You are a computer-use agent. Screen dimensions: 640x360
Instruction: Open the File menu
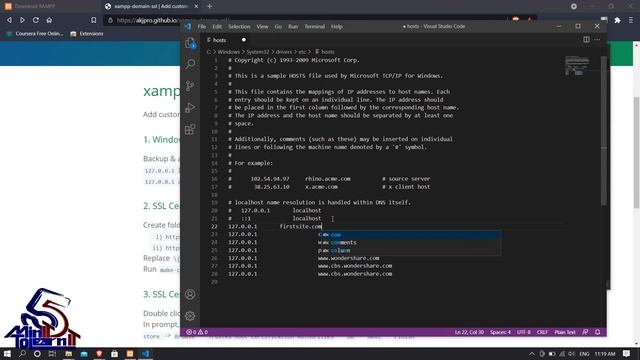click(202, 27)
